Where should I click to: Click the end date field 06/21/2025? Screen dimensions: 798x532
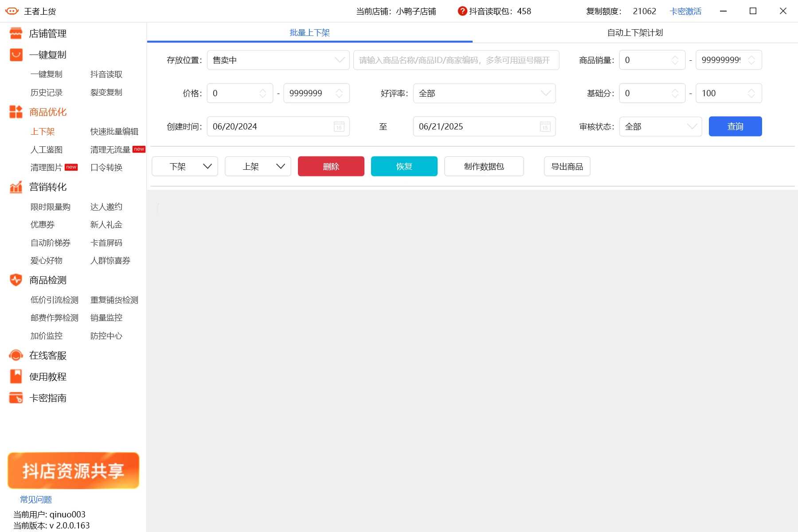coord(484,126)
